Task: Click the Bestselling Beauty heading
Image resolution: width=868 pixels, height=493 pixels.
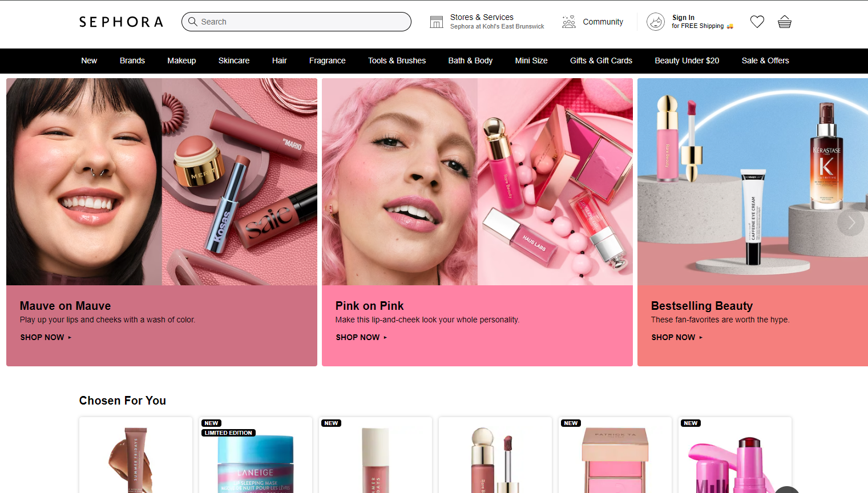Action: coord(702,306)
